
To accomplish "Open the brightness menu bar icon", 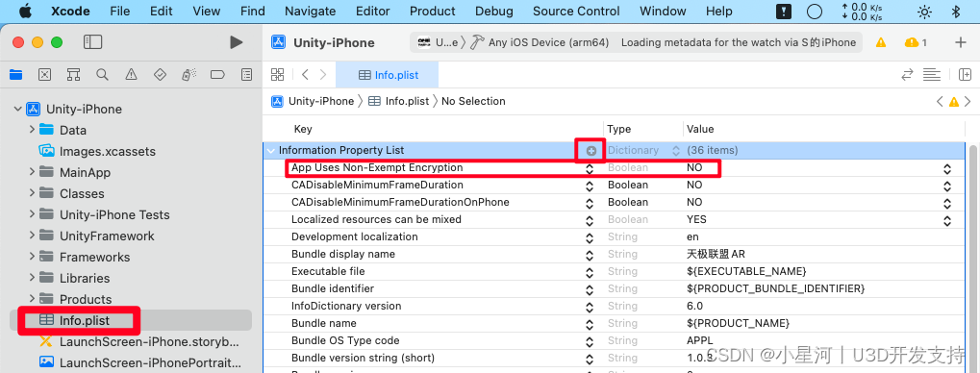I will 924,12.
